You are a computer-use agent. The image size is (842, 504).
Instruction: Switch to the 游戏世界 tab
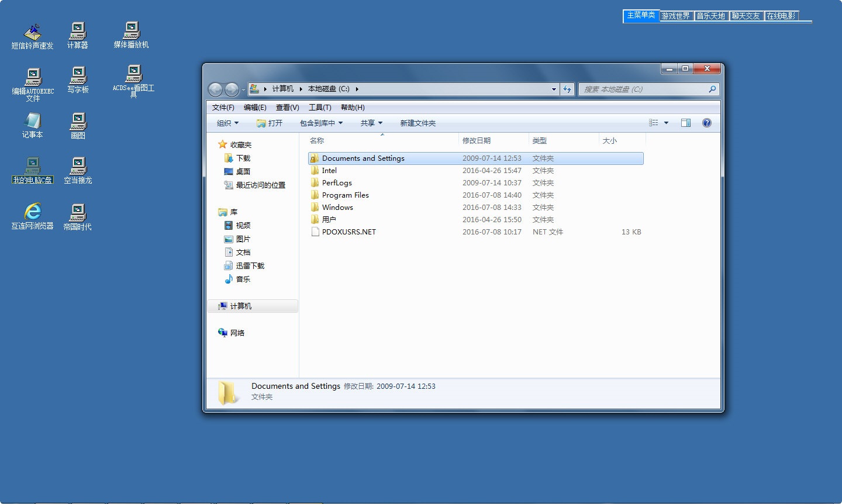[676, 16]
